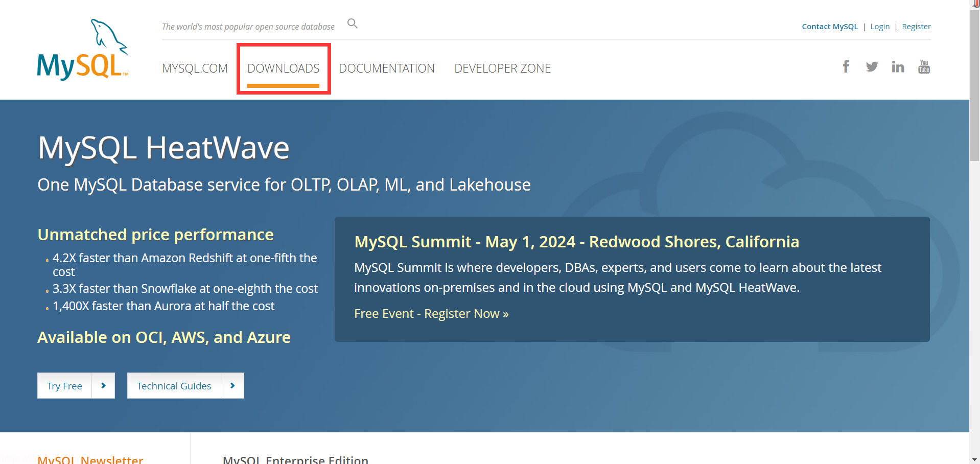
Task: Open MySQL Twitter page icon
Action: point(872,67)
